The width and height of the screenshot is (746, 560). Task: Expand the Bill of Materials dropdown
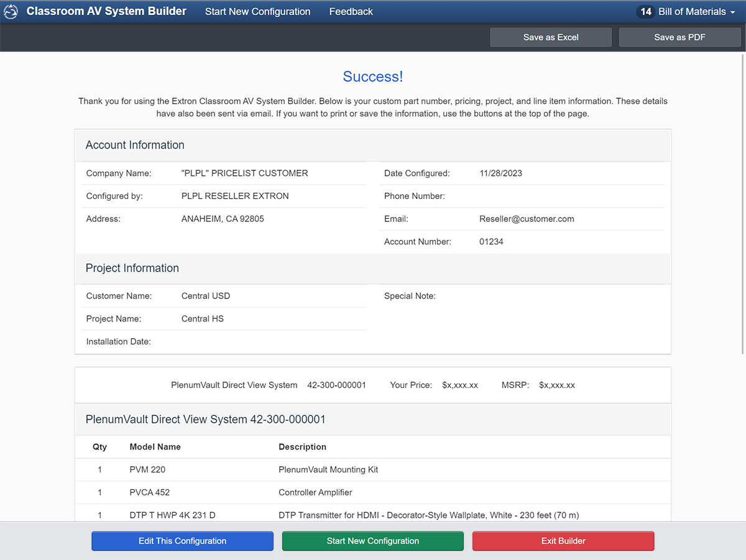[696, 12]
